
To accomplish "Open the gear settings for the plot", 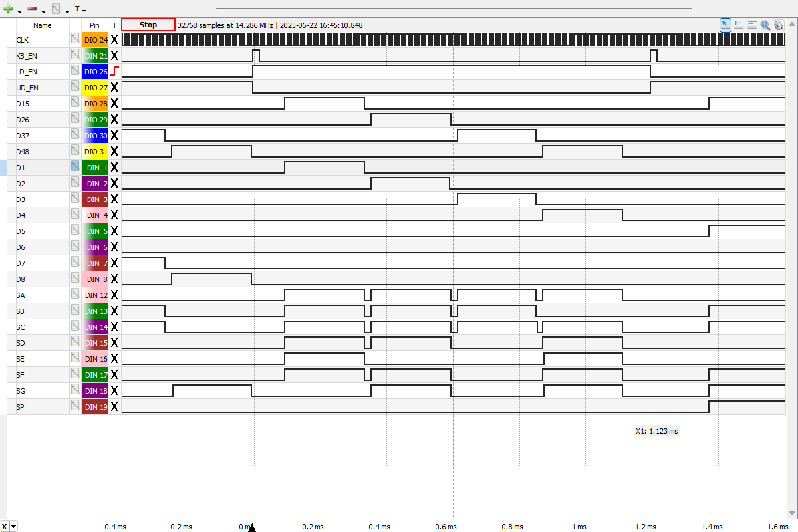I will (x=778, y=25).
